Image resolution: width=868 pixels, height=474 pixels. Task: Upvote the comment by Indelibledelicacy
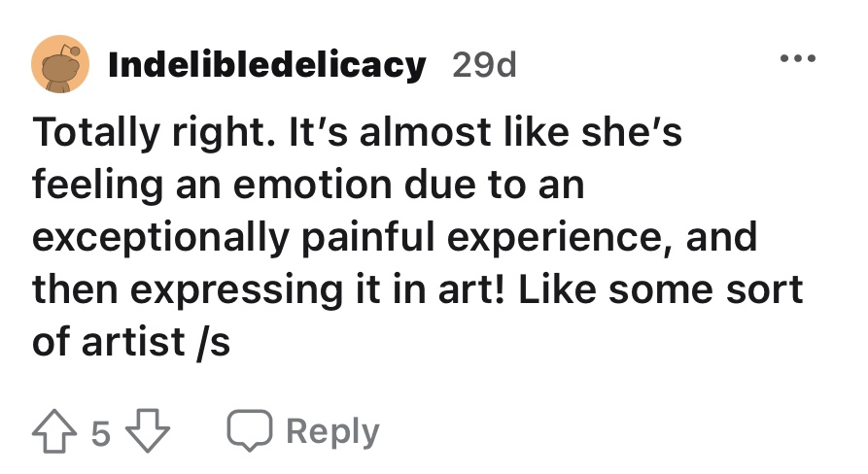click(54, 431)
